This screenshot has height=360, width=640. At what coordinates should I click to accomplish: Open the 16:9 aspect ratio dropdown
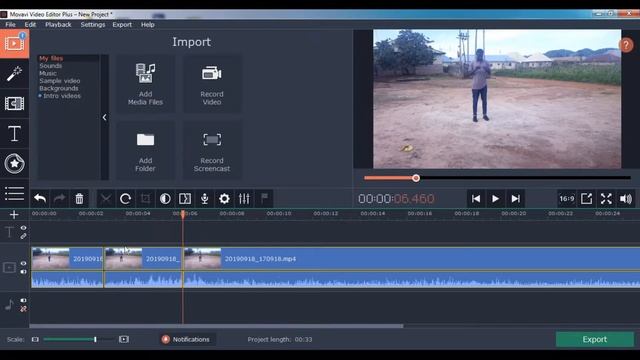pyautogui.click(x=567, y=199)
